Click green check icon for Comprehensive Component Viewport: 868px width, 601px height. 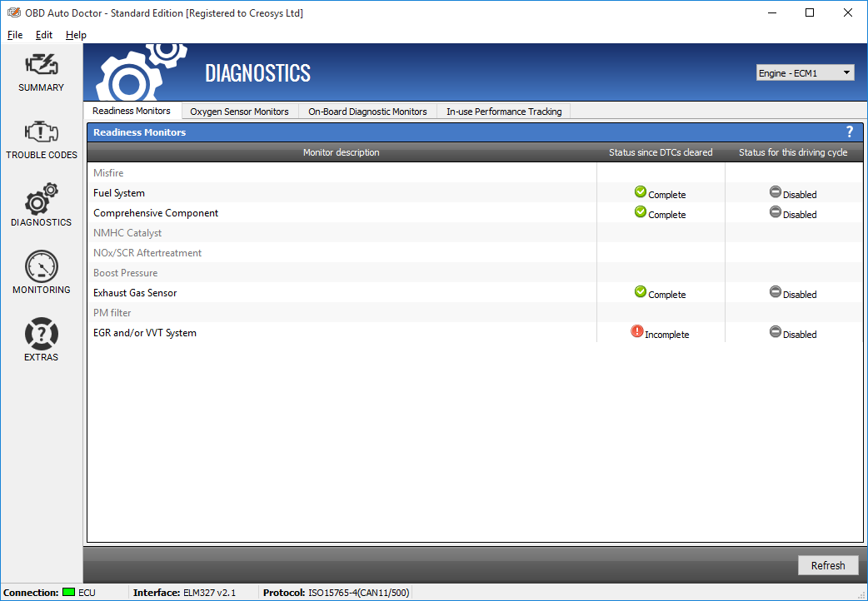[641, 212]
